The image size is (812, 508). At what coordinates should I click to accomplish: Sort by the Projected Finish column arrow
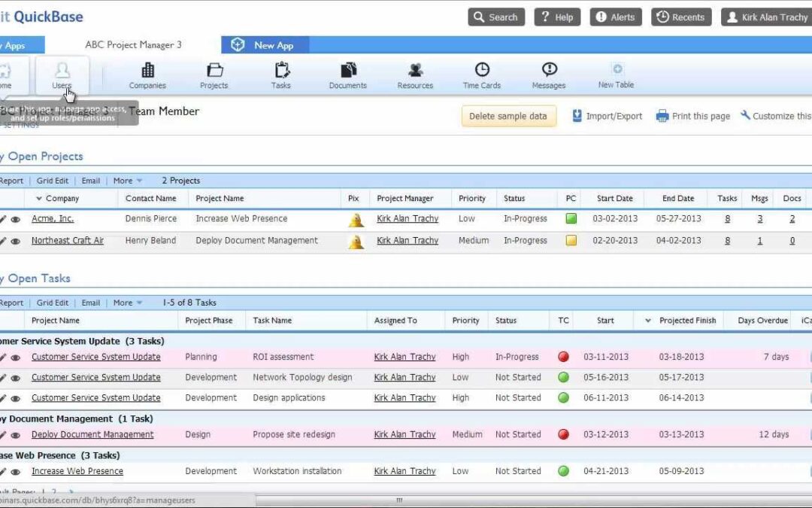648,321
